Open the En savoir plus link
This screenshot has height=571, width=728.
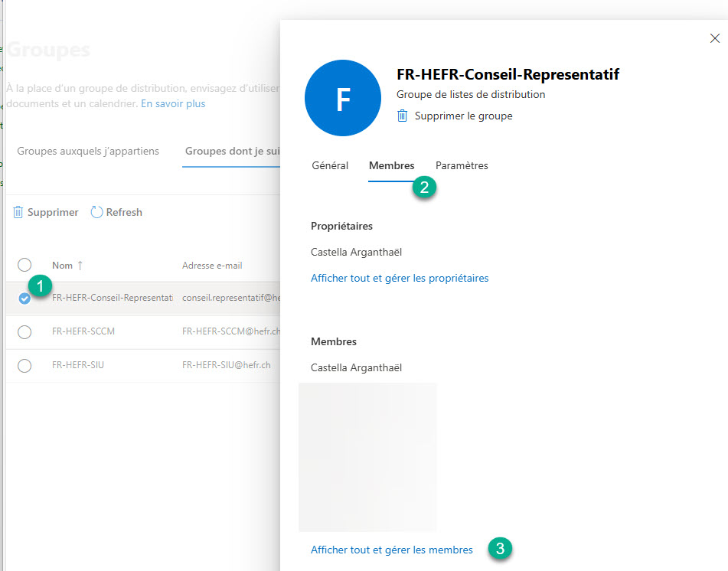[173, 103]
